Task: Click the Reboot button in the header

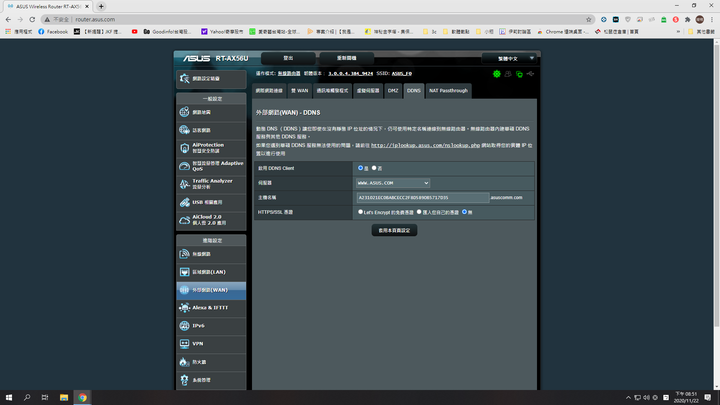Action: tap(347, 58)
